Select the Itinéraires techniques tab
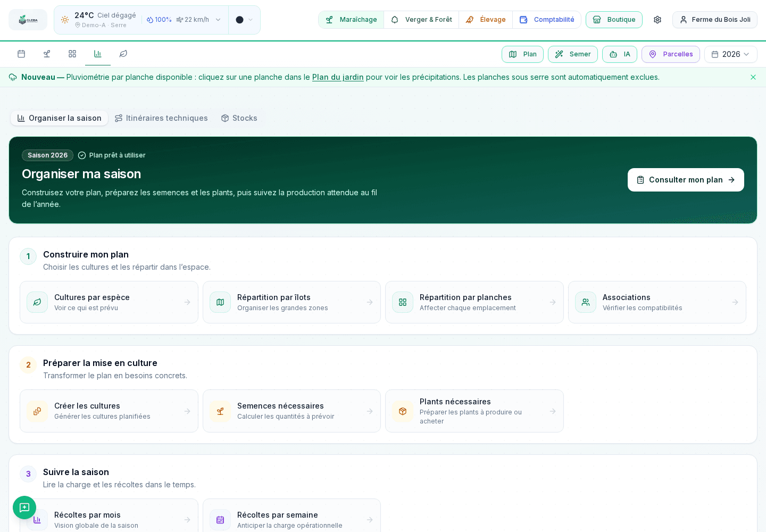The height and width of the screenshot is (532, 766). (161, 118)
